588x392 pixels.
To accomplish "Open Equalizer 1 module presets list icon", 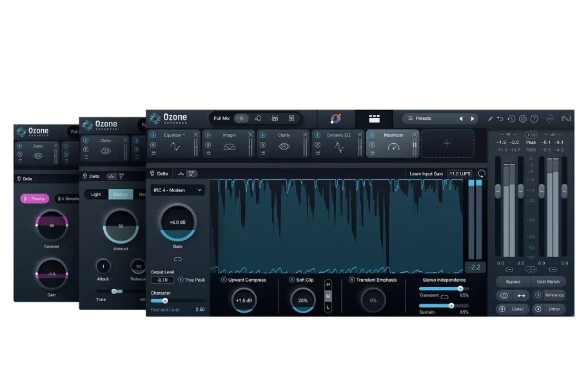I will 153,153.
